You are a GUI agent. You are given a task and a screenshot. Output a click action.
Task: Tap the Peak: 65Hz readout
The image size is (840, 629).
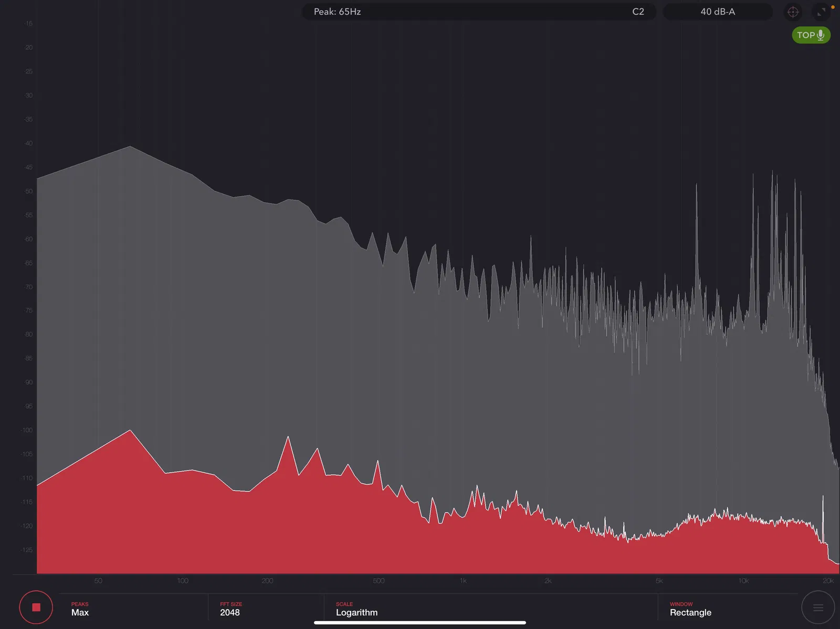tap(337, 12)
